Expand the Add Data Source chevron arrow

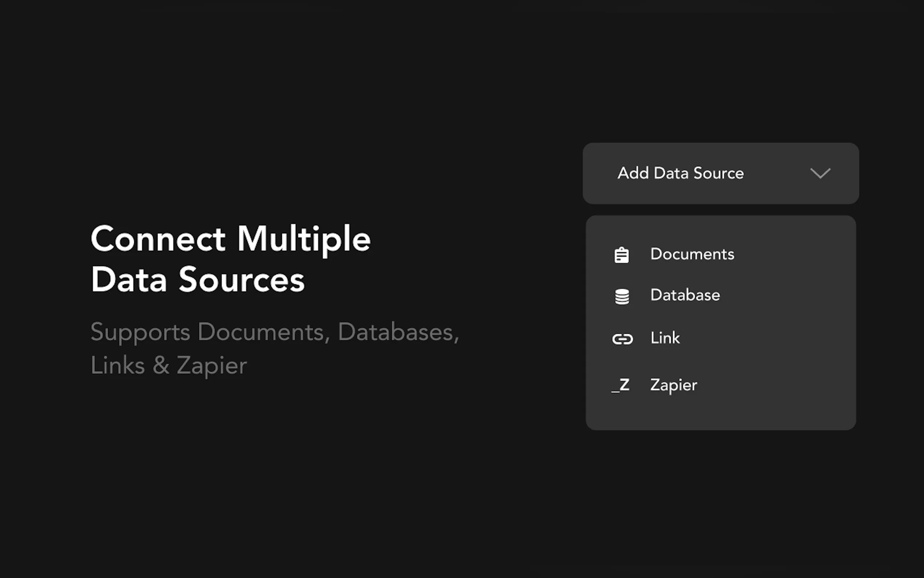coord(820,173)
